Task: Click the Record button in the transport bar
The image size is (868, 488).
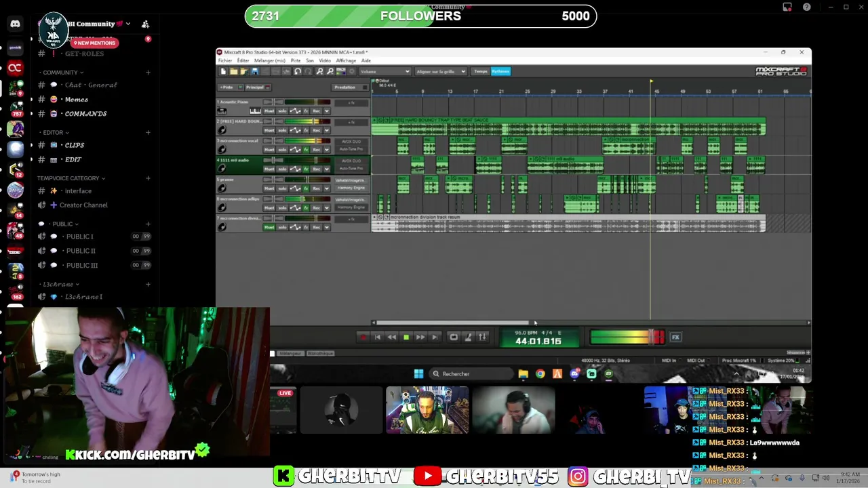Action: pyautogui.click(x=363, y=337)
